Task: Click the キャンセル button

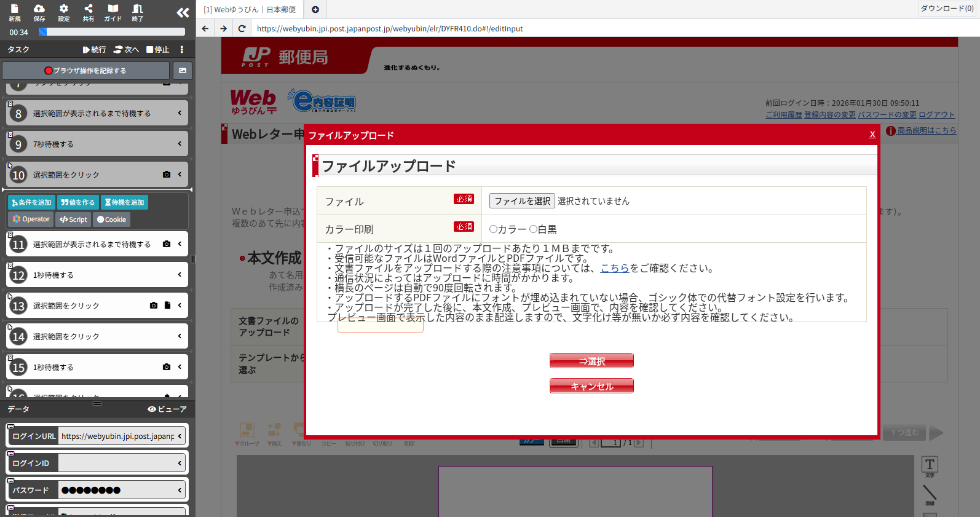Action: (591, 386)
